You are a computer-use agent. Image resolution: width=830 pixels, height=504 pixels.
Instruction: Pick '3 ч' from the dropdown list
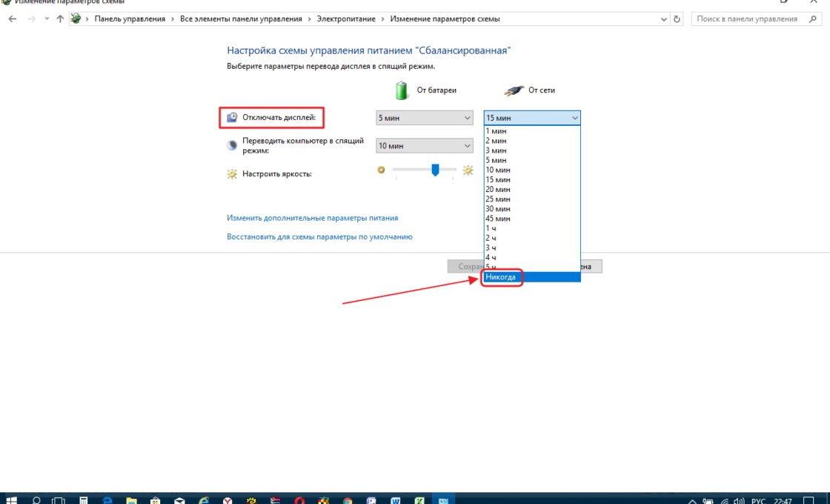[532, 248]
